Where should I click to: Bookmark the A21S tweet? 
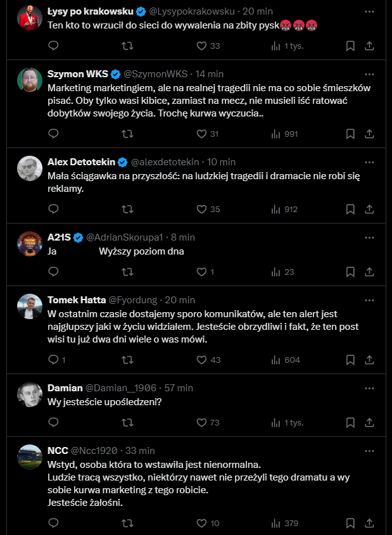pyautogui.click(x=350, y=272)
